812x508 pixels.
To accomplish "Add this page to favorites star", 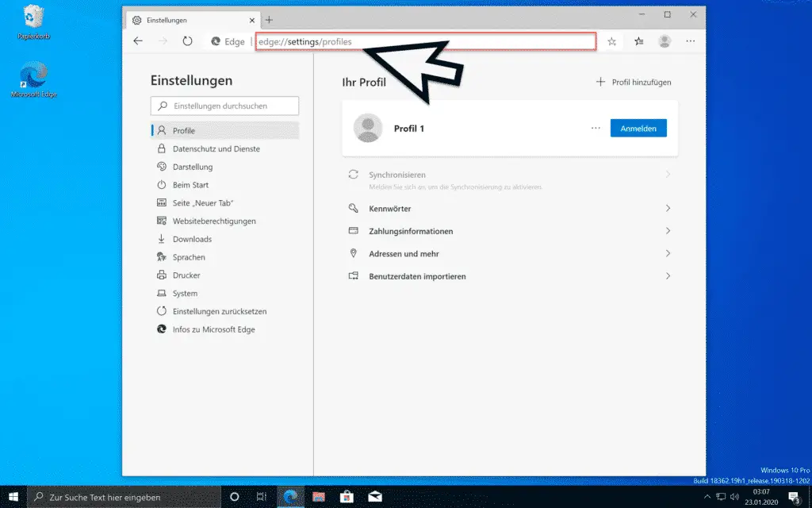I will tap(611, 41).
